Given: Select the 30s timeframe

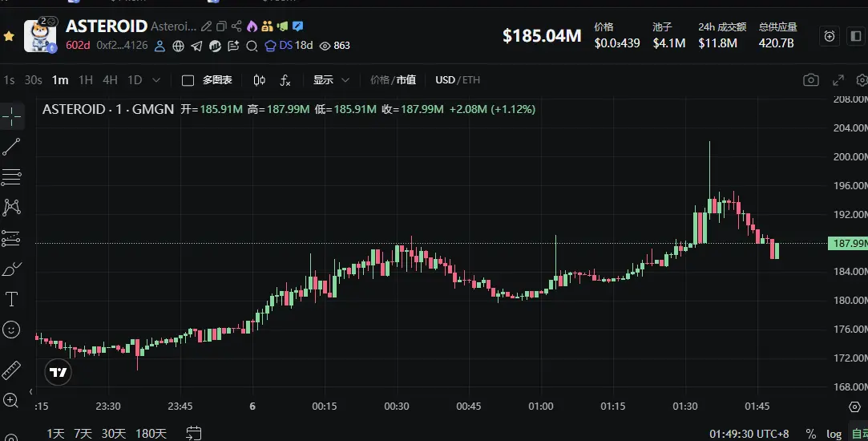Looking at the screenshot, I should (x=33, y=80).
